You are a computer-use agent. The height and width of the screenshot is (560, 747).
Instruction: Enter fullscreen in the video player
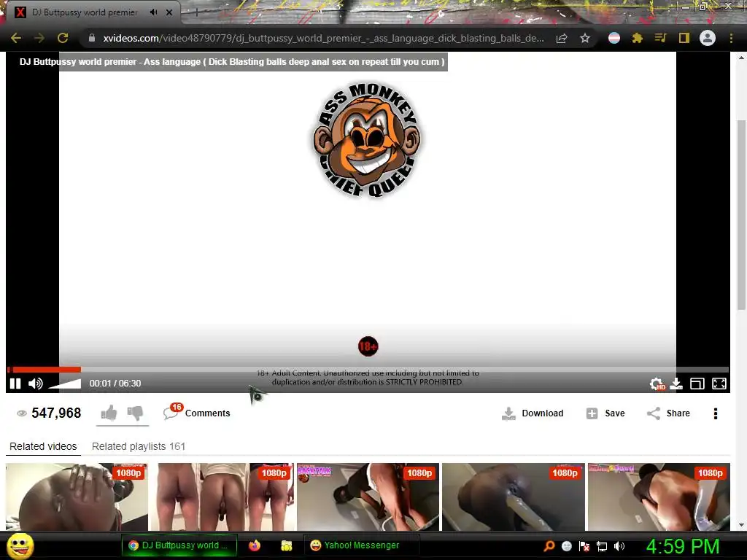click(x=719, y=384)
